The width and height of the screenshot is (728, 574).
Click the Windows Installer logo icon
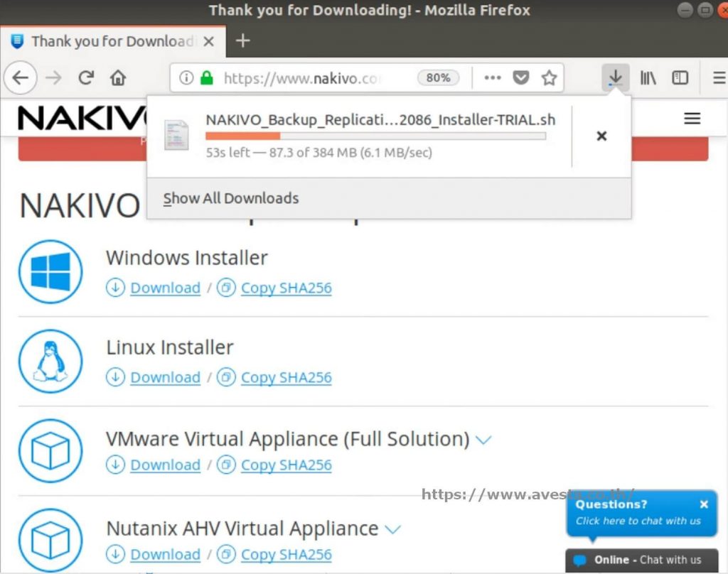pos(50,271)
